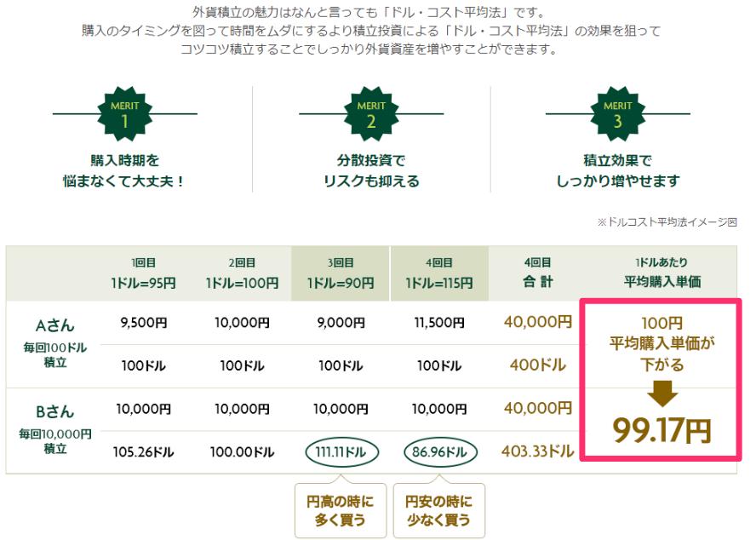Click the 円安の時に少なく買う callout box
The image size is (756, 540).
[438, 510]
